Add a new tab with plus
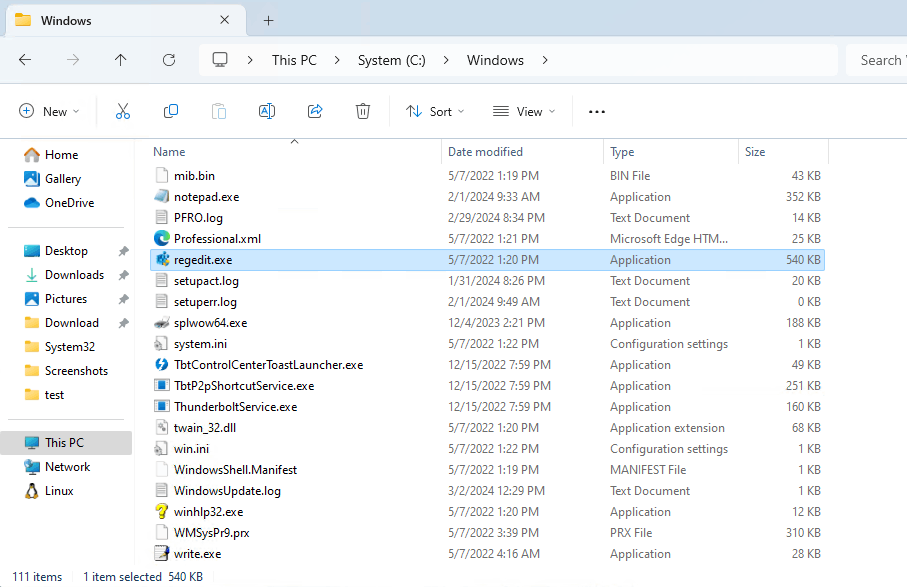 (x=268, y=20)
